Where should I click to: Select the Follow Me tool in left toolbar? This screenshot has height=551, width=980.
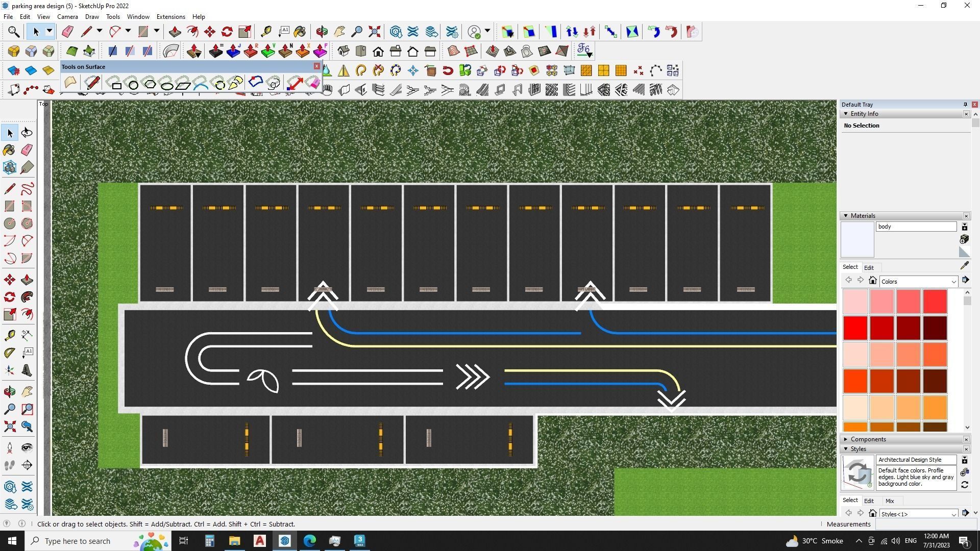pos(27,297)
